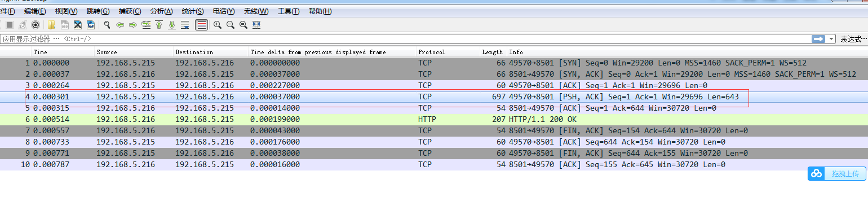Viewport: 868px width, 223px height.
Task: Click time delta 0.000227000 cell
Action: click(275, 85)
